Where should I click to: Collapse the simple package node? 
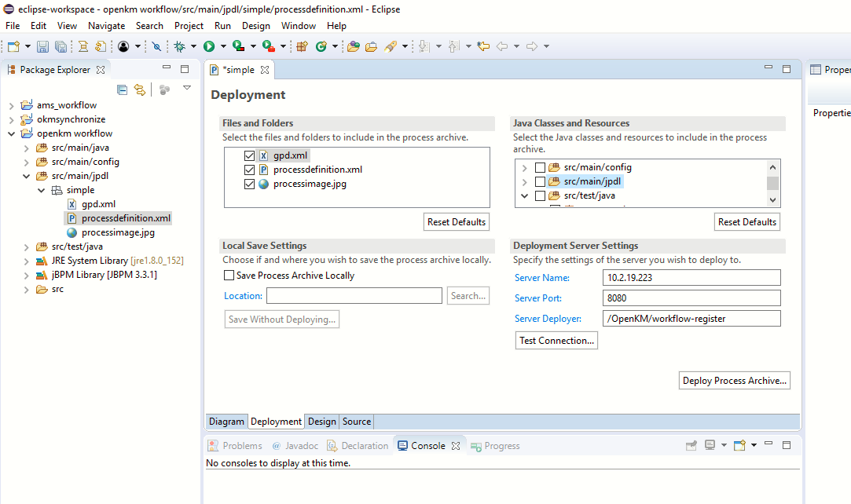point(41,190)
